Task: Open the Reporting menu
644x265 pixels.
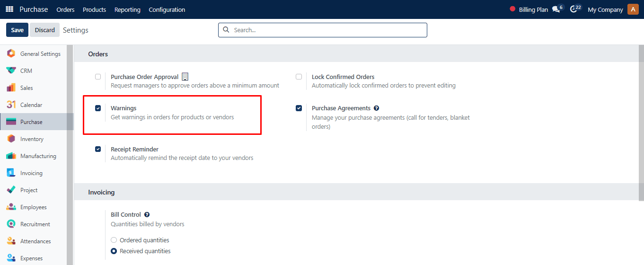Action: point(127,9)
